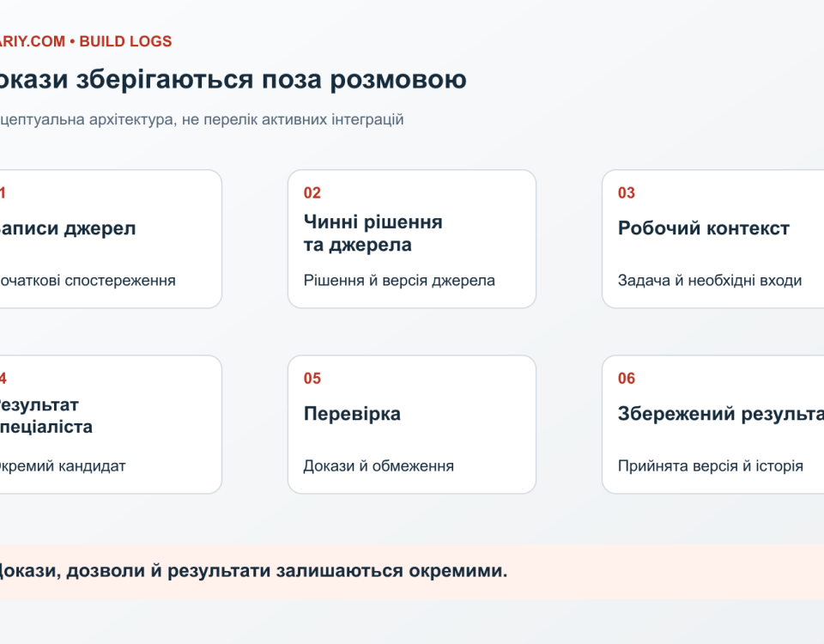The image size is (824, 644).
Task: Select the 'Перевірка' card title
Action: pos(352,414)
